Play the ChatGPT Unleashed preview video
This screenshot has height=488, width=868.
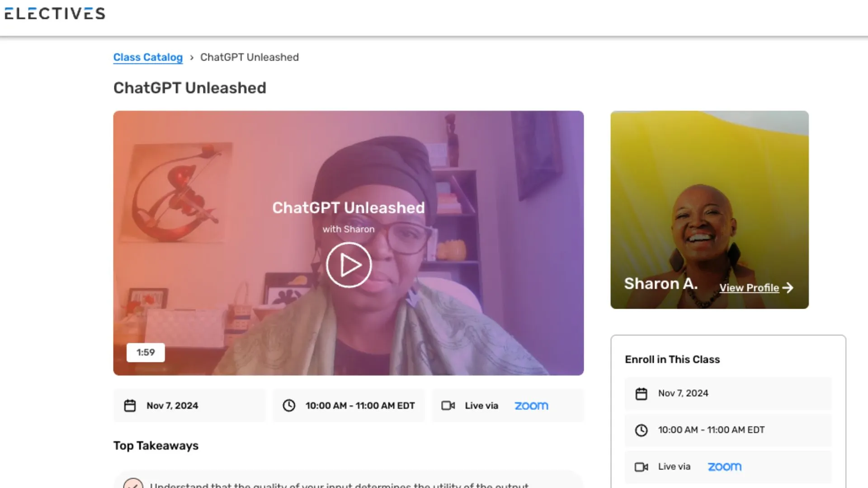349,265
